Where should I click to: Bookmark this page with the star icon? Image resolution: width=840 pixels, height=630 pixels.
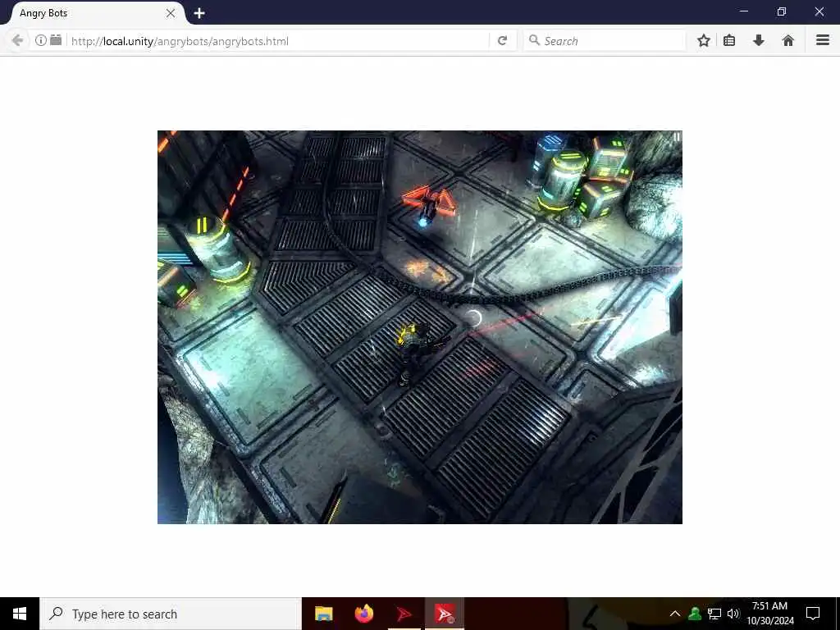click(x=704, y=41)
